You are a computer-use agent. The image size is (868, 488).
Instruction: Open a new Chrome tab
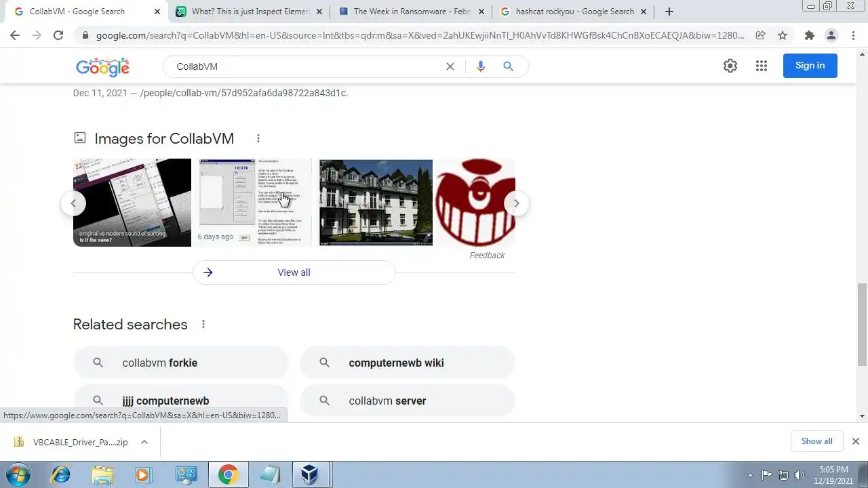[x=669, y=12]
